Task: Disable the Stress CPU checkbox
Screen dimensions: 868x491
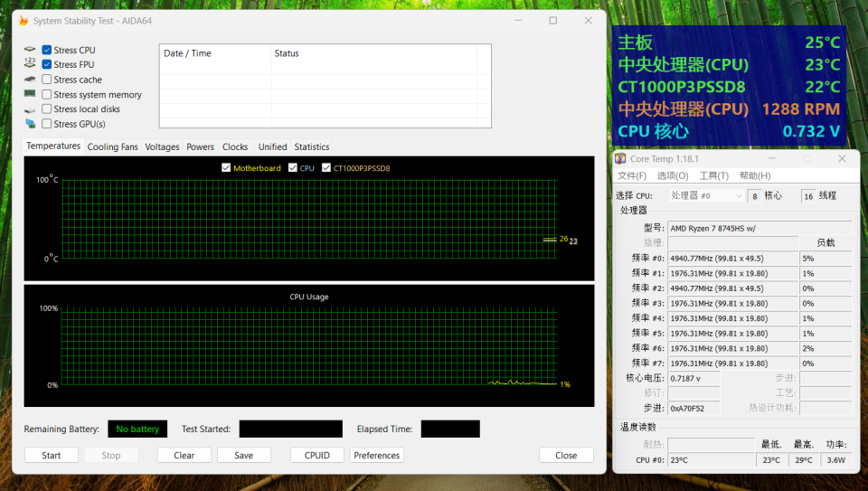Action: [x=47, y=50]
